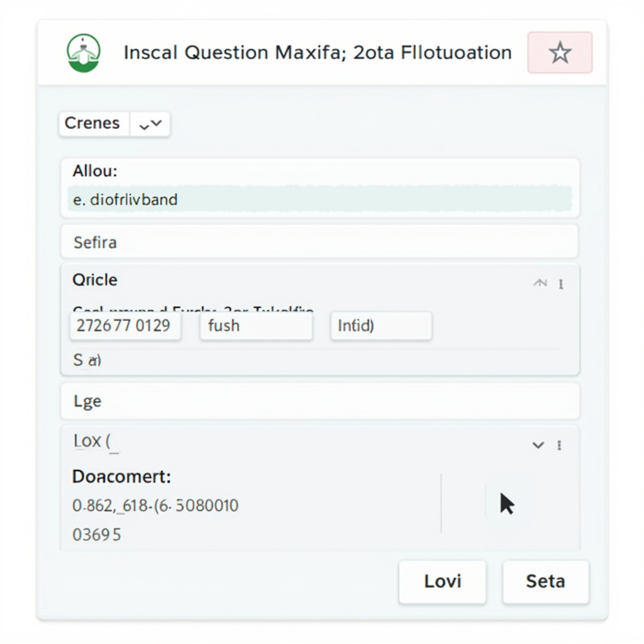The image size is (644, 644).
Task: Click the green app logo icon
Action: (84, 53)
